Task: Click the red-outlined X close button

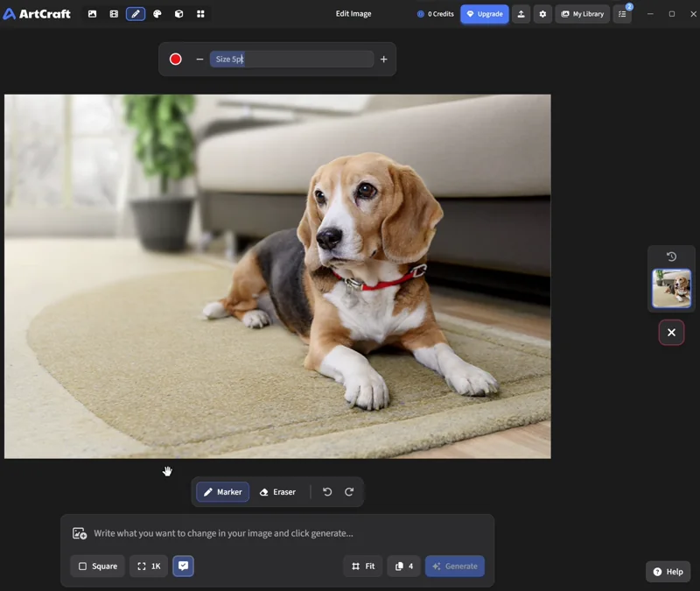Action: (671, 333)
